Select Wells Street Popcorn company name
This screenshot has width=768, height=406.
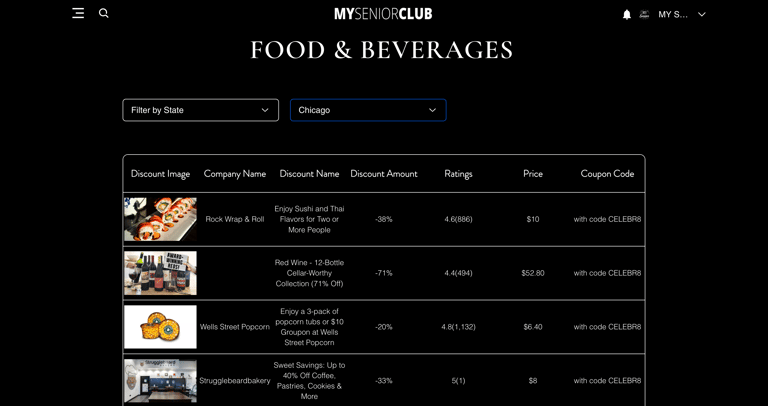click(x=235, y=327)
